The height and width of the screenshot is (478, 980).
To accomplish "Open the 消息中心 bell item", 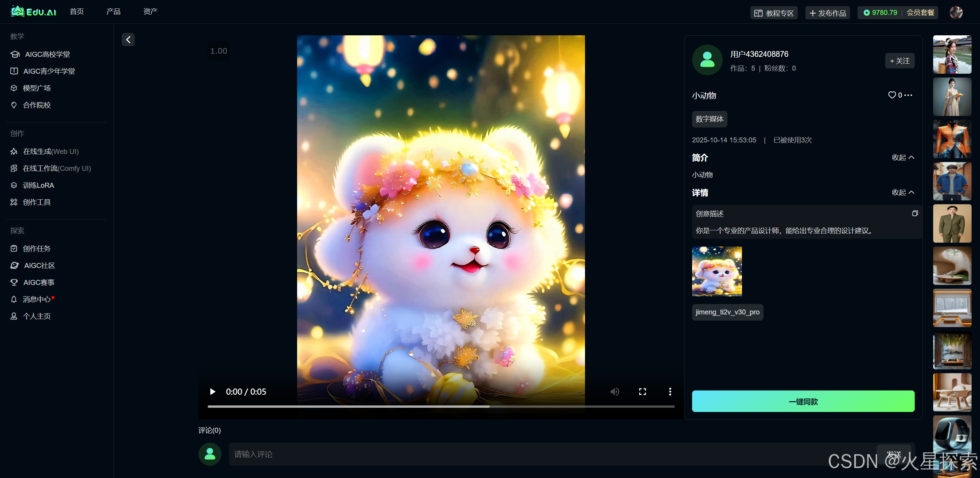I will (36, 299).
